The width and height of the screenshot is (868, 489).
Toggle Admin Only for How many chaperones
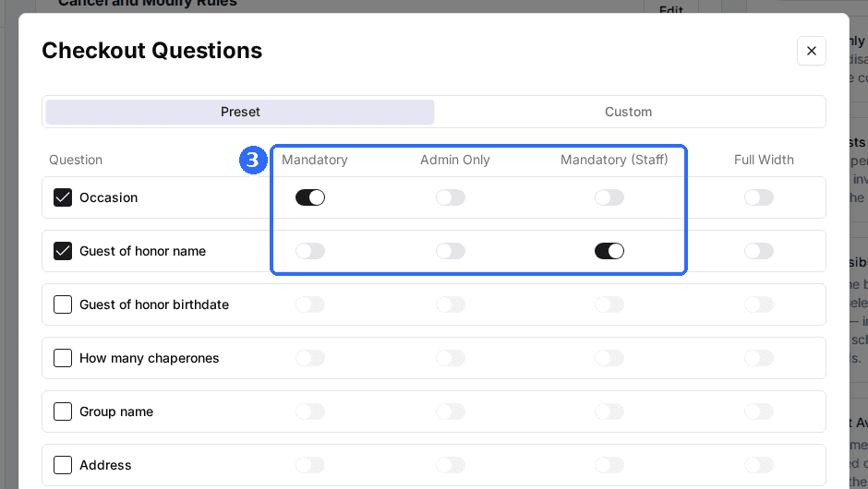[x=451, y=358]
